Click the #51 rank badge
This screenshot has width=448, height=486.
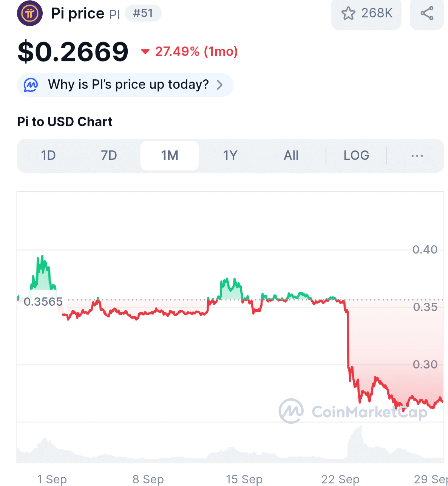[x=143, y=14]
